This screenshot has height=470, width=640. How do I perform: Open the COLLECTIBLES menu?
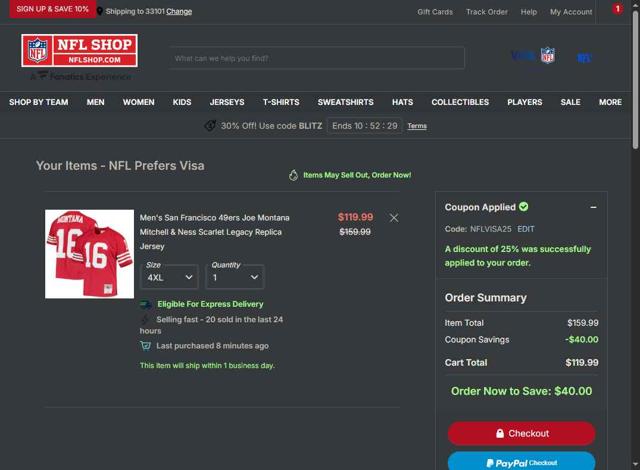point(460,102)
